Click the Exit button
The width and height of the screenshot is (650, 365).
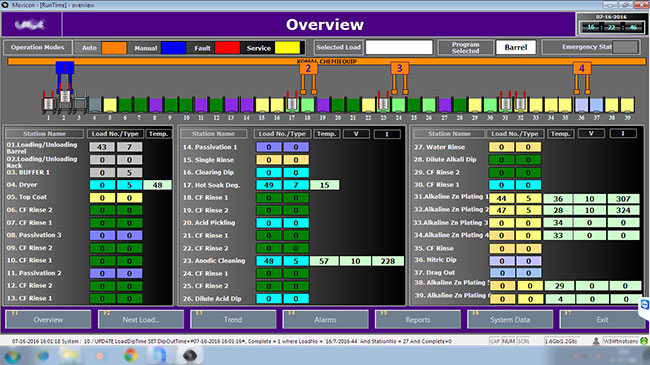tap(602, 319)
